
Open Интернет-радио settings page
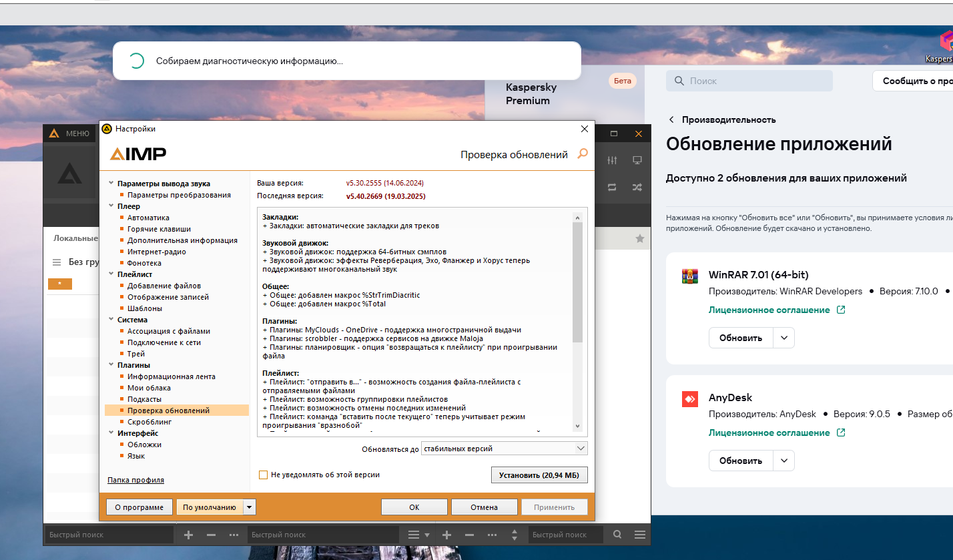click(157, 252)
